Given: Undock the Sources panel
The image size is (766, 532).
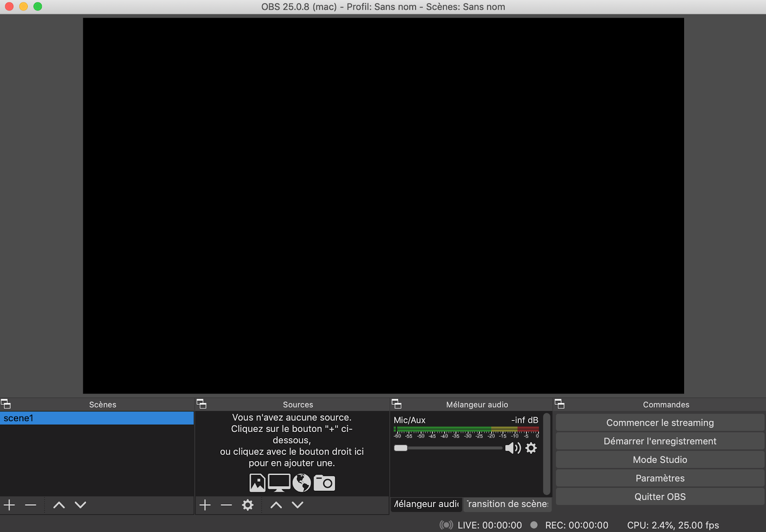Looking at the screenshot, I should pos(202,404).
